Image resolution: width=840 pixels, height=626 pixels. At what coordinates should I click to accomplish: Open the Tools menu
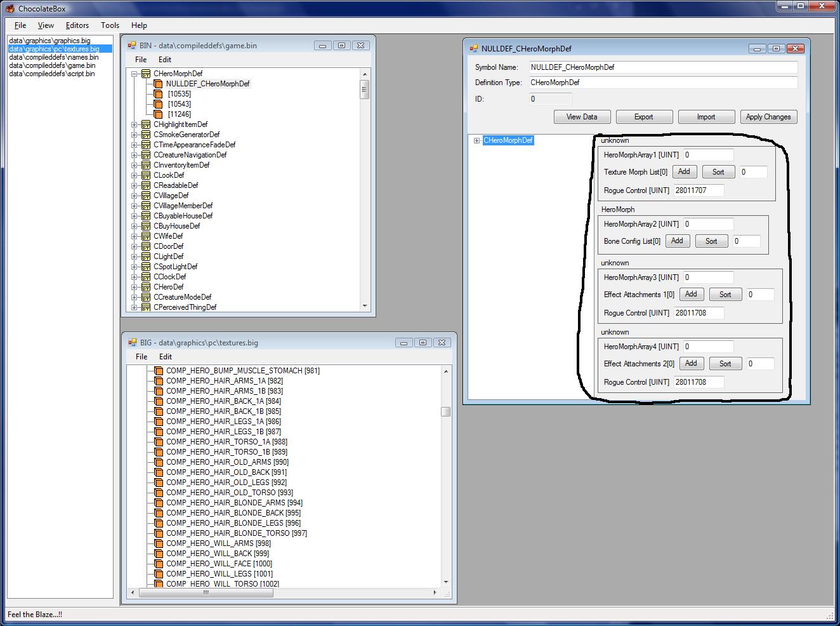[110, 25]
